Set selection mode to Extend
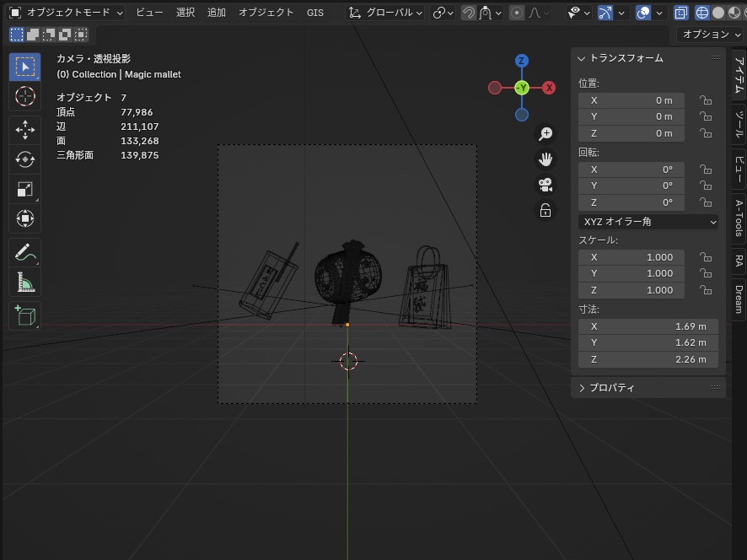This screenshot has height=560, width=747. 33,35
